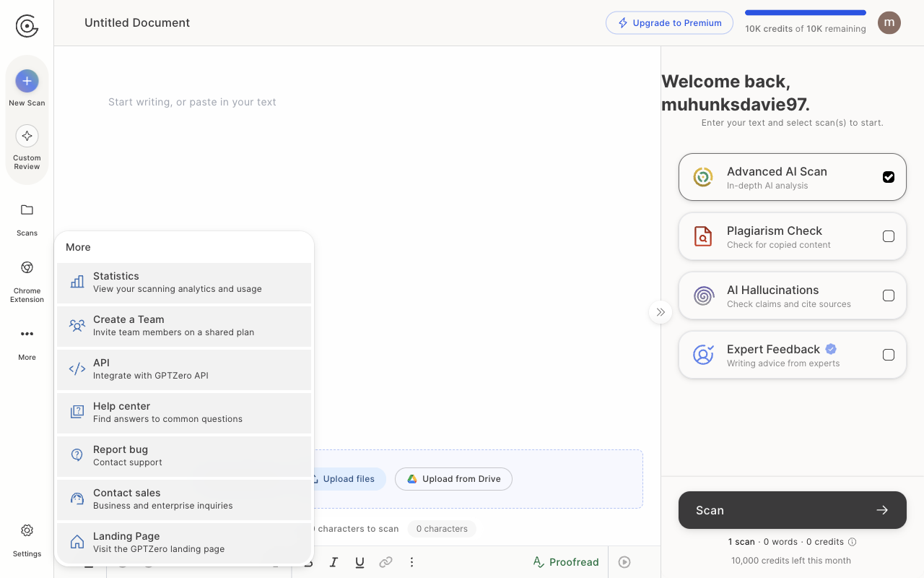Click the insert link toolbar icon

385,562
